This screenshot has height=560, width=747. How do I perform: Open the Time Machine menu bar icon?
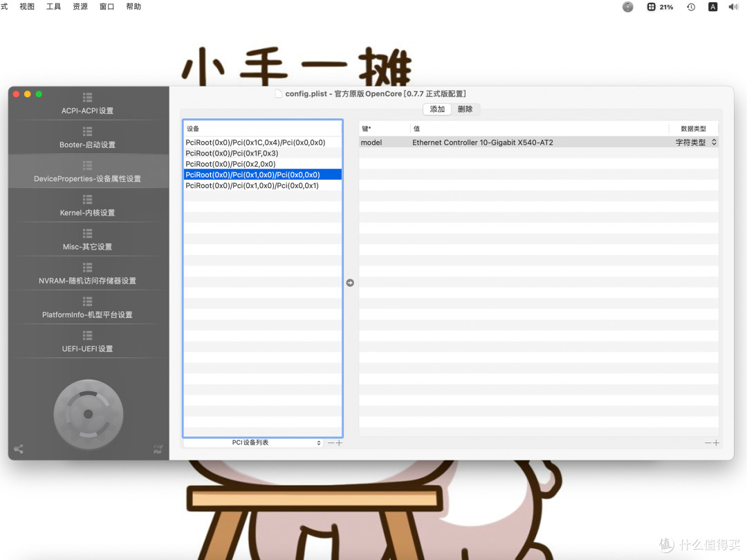[x=691, y=7]
